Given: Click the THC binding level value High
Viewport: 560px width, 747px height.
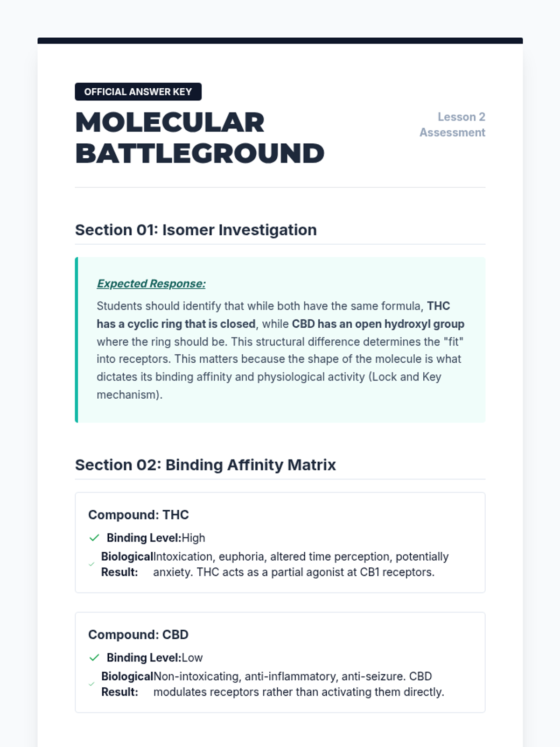Looking at the screenshot, I should 193,538.
